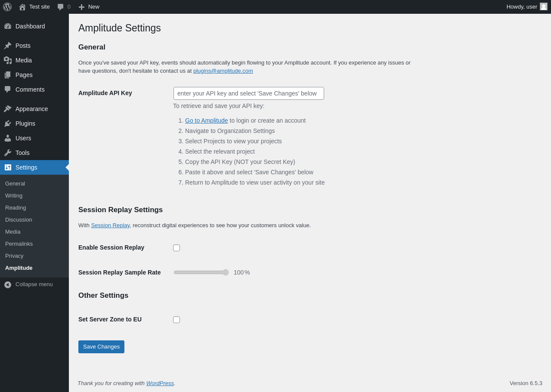The image size is (551, 392).
Task: Follow the Go to Amplitude link
Action: point(207,120)
